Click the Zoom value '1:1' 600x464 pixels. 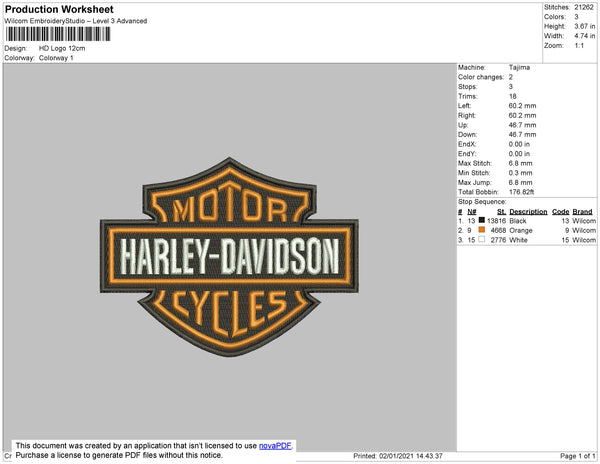579,46
